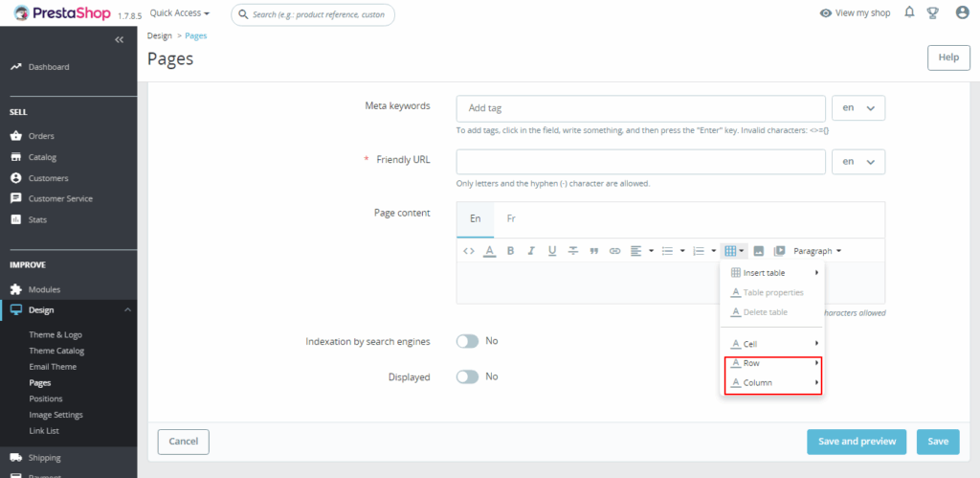Click the insert link icon
The width and height of the screenshot is (980, 478).
[x=615, y=251]
